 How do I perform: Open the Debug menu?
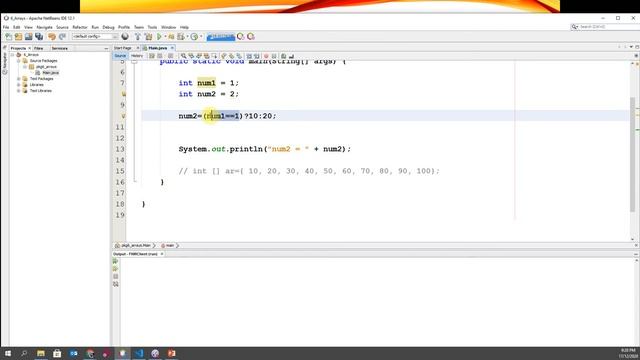coord(108,27)
